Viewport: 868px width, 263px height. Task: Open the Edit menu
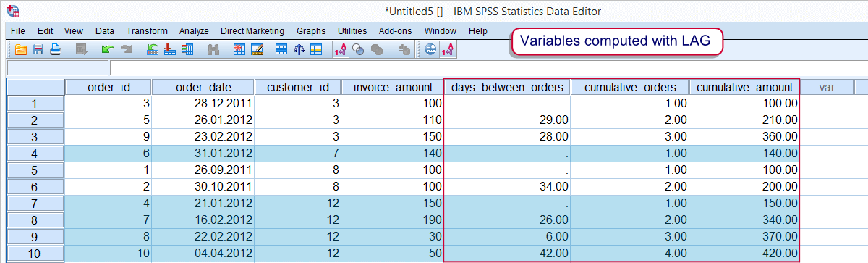(x=45, y=31)
